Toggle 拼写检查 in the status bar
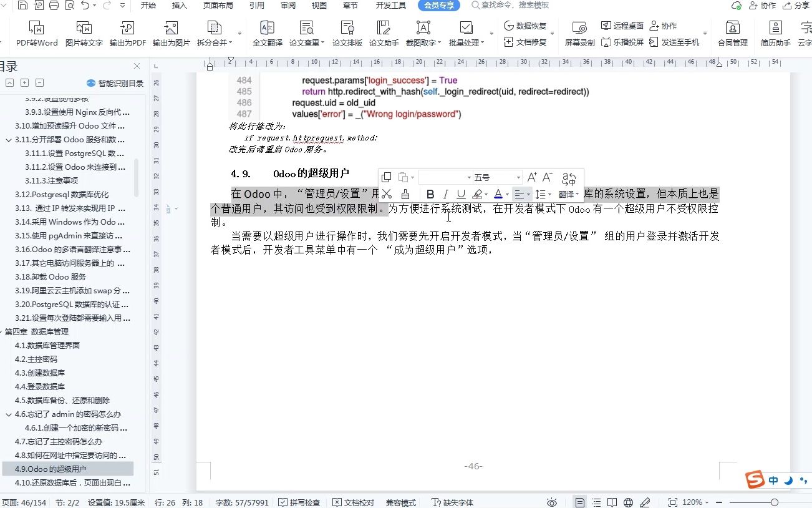The height and width of the screenshot is (508, 812). (x=299, y=502)
